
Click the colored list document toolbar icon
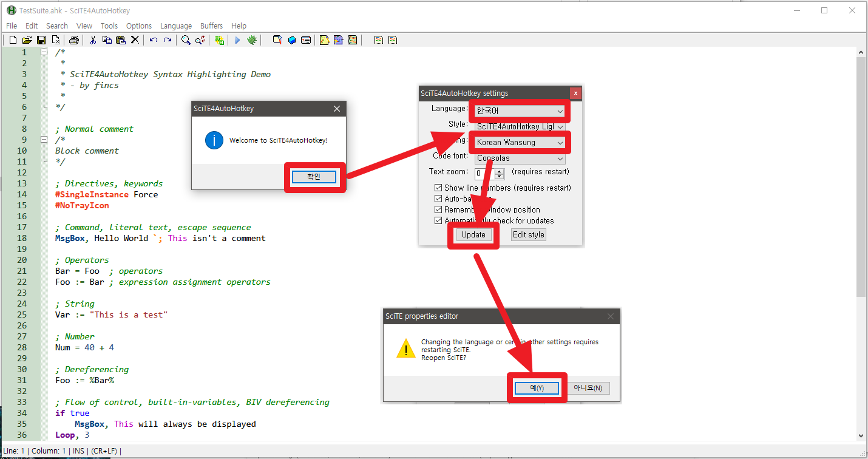(352, 40)
